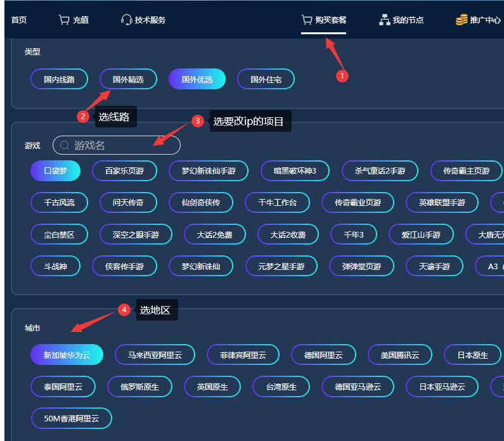Choose the 德国亚马逊云 region

(358, 387)
